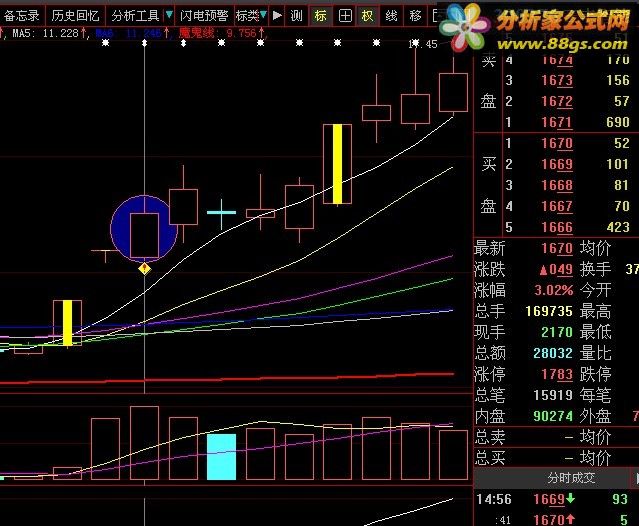Click the sell level 1 volume 690

617,122
